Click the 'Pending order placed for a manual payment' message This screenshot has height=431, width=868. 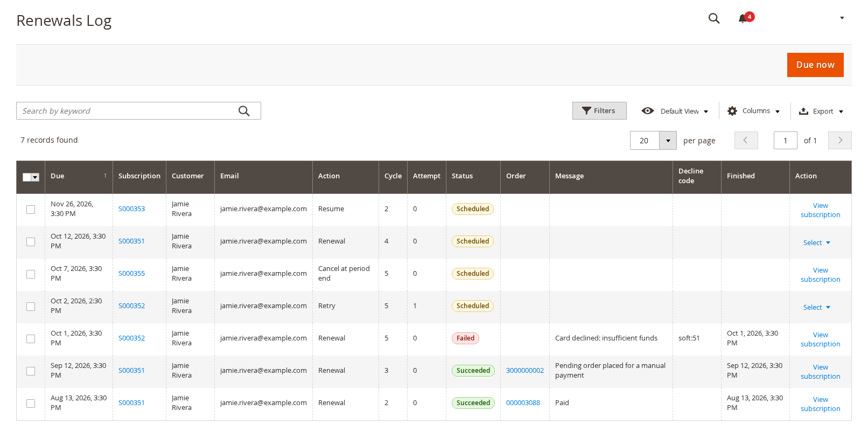coord(611,371)
